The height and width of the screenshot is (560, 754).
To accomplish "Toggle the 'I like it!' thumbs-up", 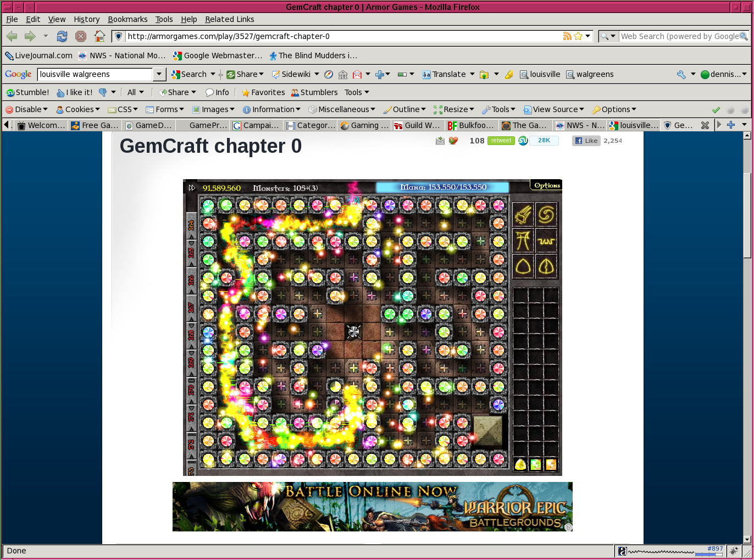I will [x=75, y=92].
